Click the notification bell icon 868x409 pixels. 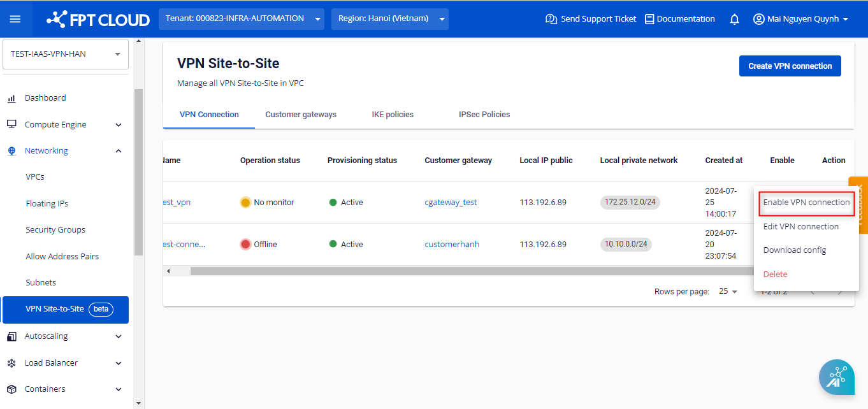pyautogui.click(x=734, y=19)
